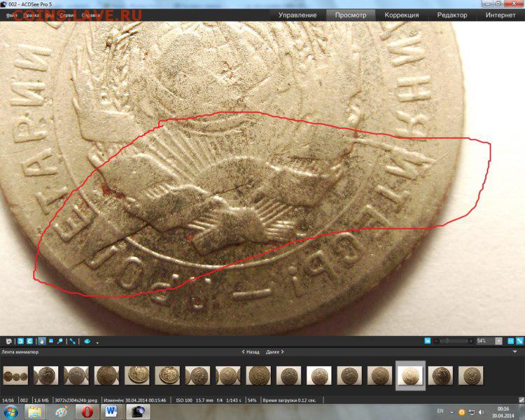525x420 pixels.
Task: Click the 3072x2304x24b jpeg dimensions
Action: [76, 400]
